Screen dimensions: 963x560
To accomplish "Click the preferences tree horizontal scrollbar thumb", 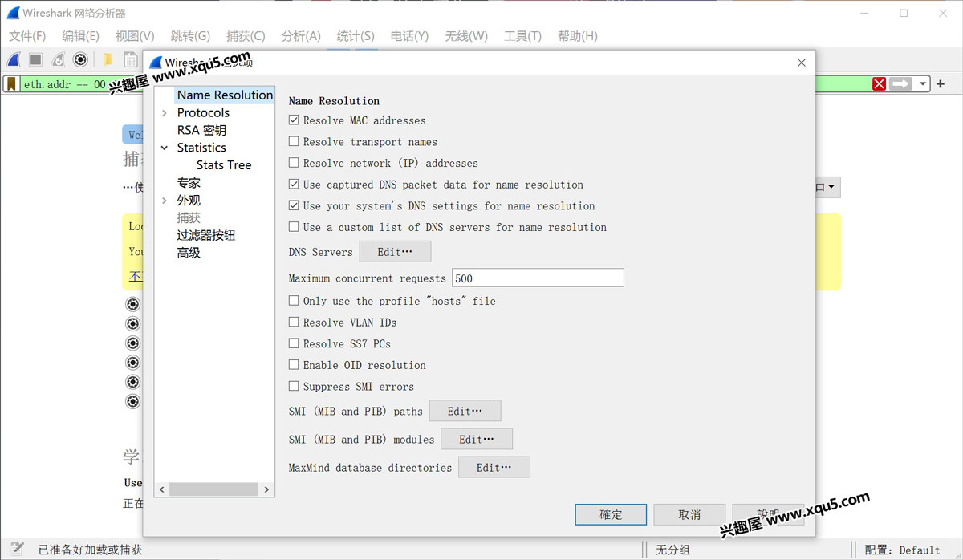I will tap(213, 489).
